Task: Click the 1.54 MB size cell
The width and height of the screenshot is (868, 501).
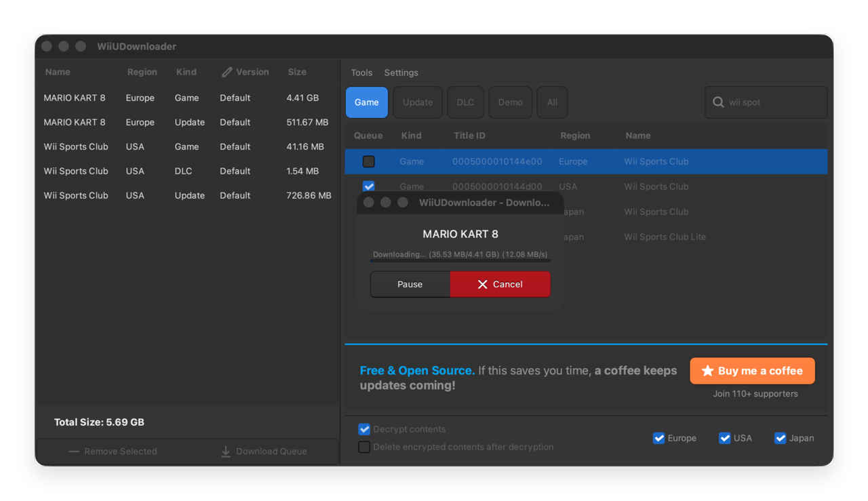Action: point(302,171)
